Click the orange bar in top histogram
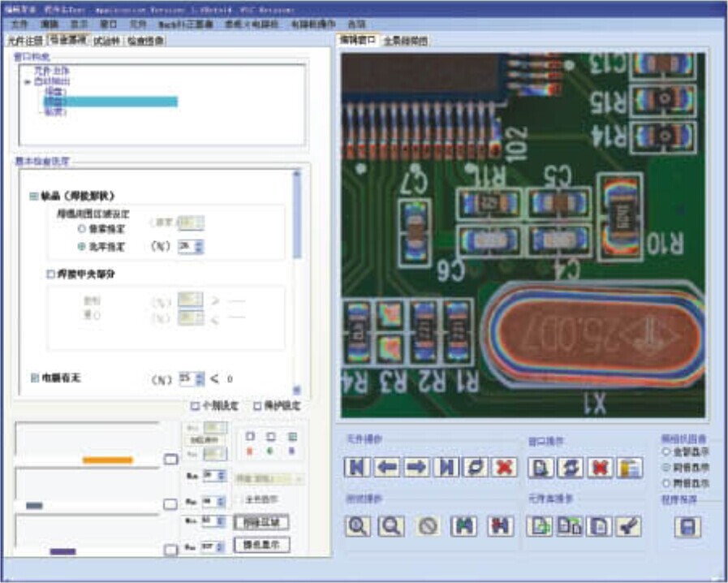The image size is (728, 583). click(x=107, y=460)
